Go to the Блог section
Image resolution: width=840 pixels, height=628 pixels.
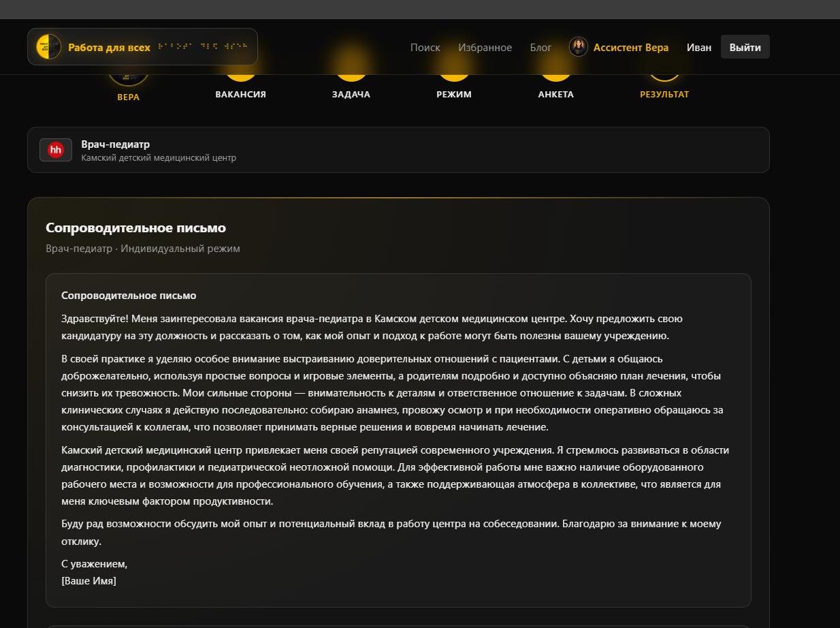pyautogui.click(x=541, y=47)
